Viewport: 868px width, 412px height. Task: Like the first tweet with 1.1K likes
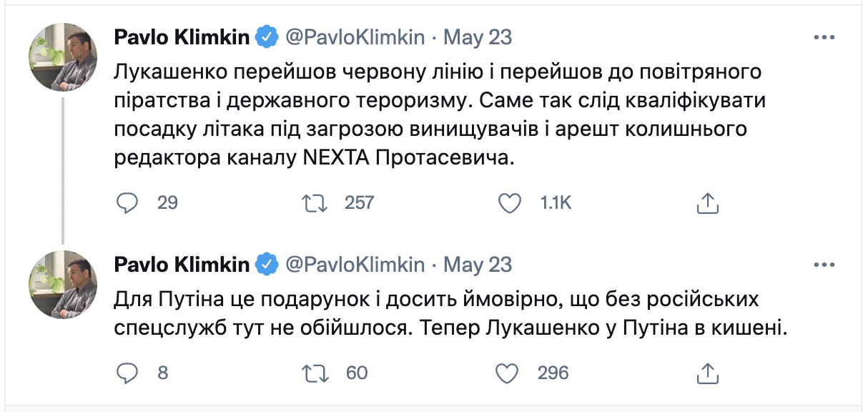[509, 203]
